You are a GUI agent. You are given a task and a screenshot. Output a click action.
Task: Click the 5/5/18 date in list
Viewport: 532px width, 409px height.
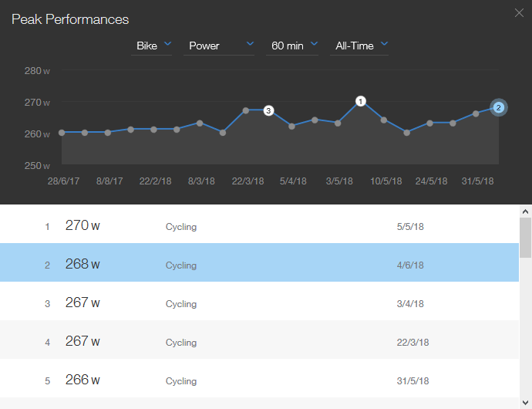[410, 227]
